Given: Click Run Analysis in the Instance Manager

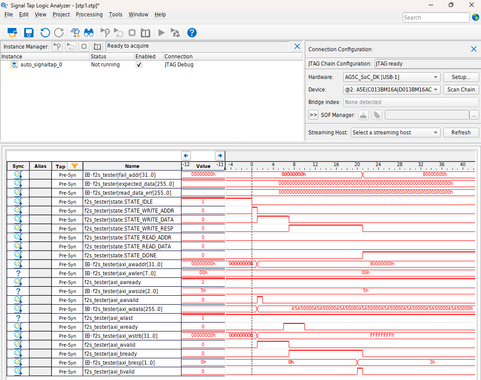Looking at the screenshot, I should pyautogui.click(x=57, y=46).
